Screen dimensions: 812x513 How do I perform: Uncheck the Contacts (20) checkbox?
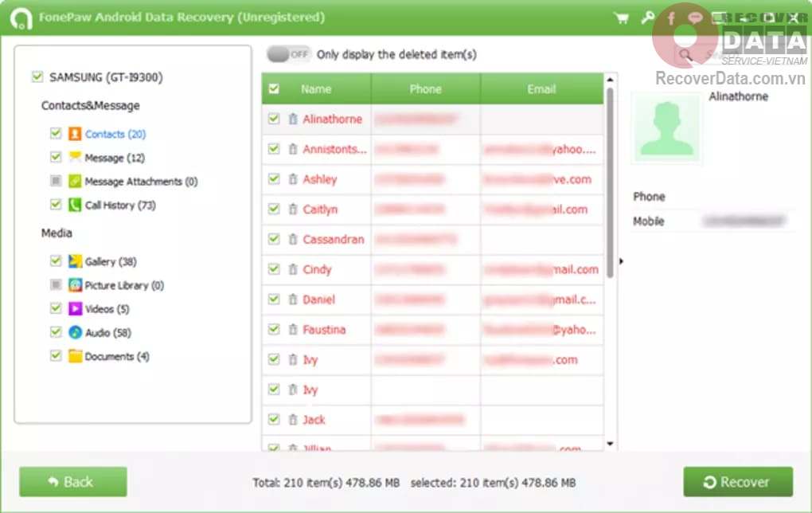point(56,133)
